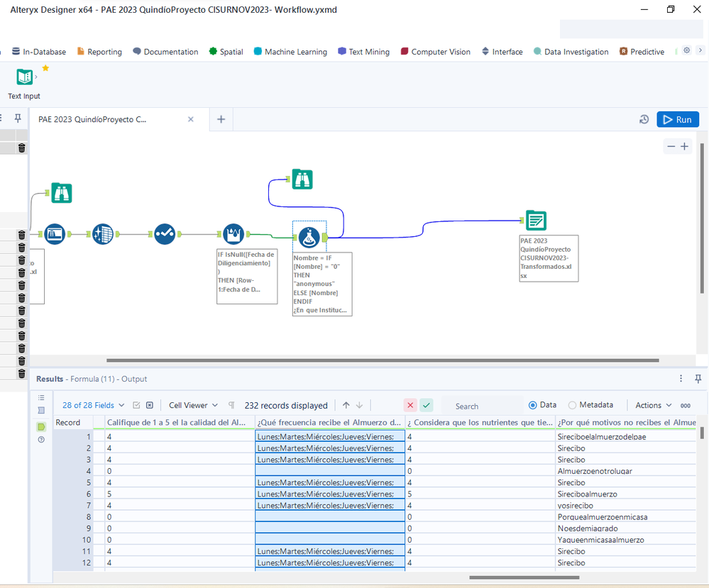The image size is (709, 588).
Task: Select the Formula tool node on canvas
Action: click(309, 236)
